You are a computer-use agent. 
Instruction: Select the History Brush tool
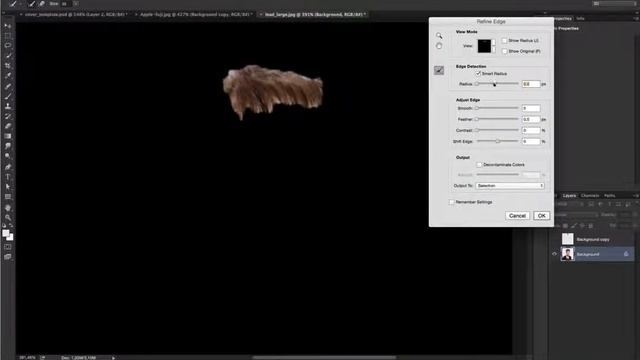tap(8, 116)
